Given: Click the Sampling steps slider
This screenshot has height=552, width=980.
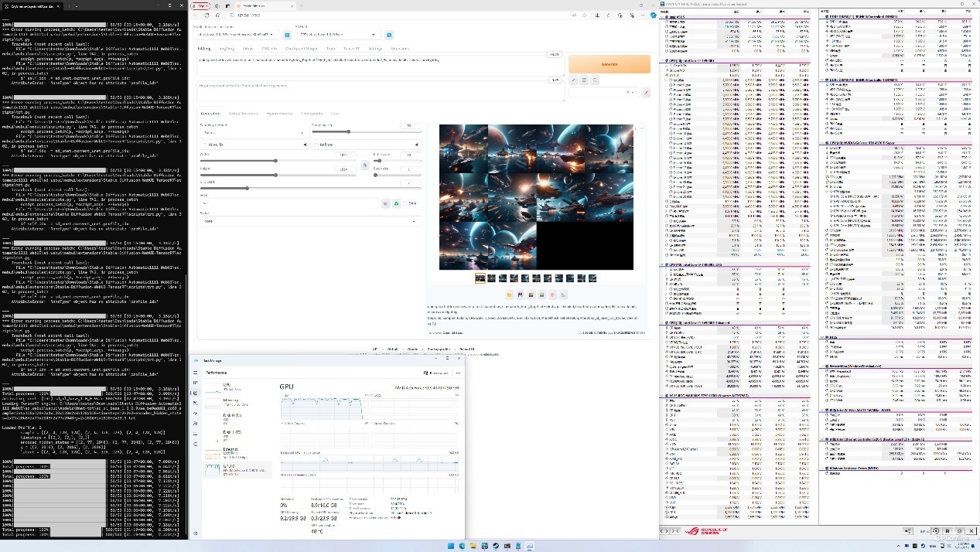Looking at the screenshot, I should click(x=348, y=132).
